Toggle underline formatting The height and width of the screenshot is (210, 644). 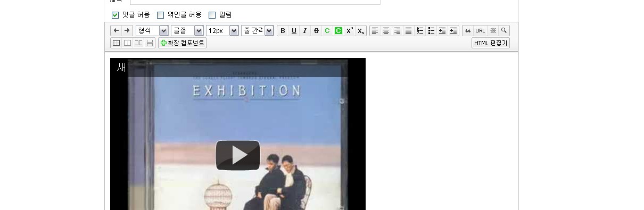pyautogui.click(x=294, y=30)
